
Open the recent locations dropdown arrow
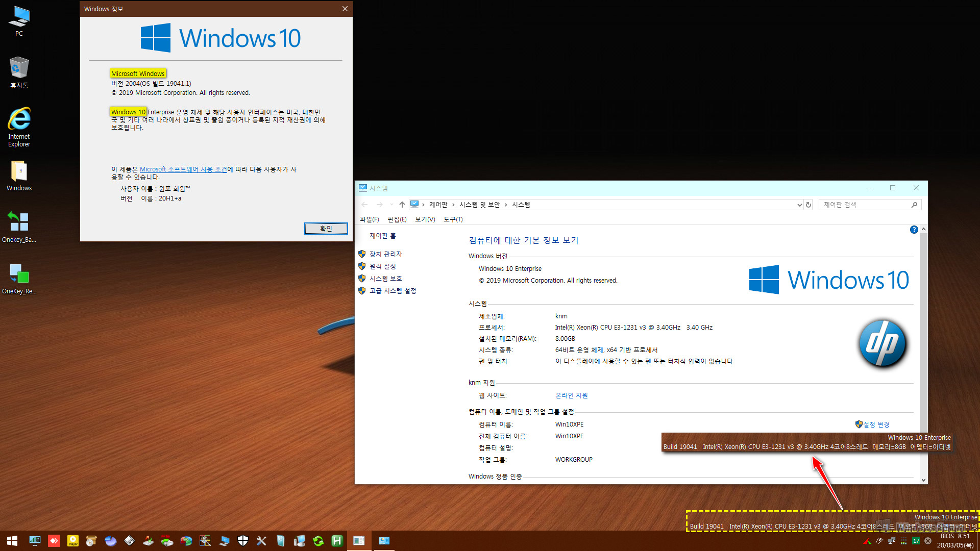click(x=391, y=205)
